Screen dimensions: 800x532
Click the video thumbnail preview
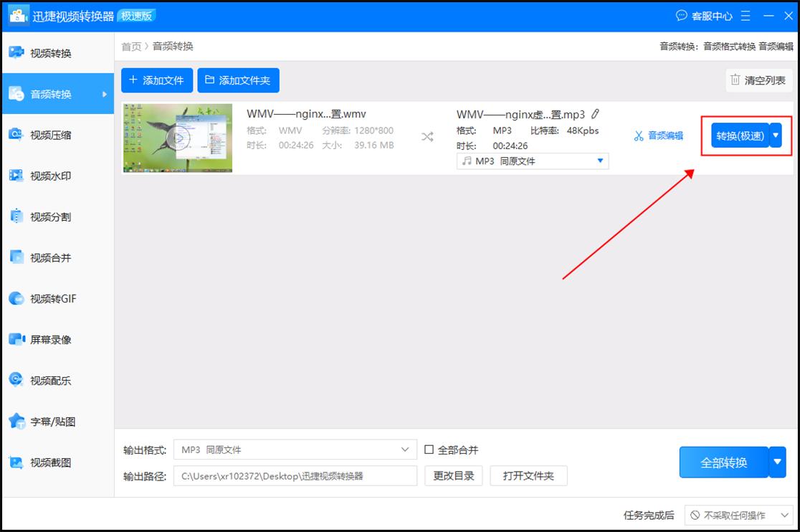177,137
